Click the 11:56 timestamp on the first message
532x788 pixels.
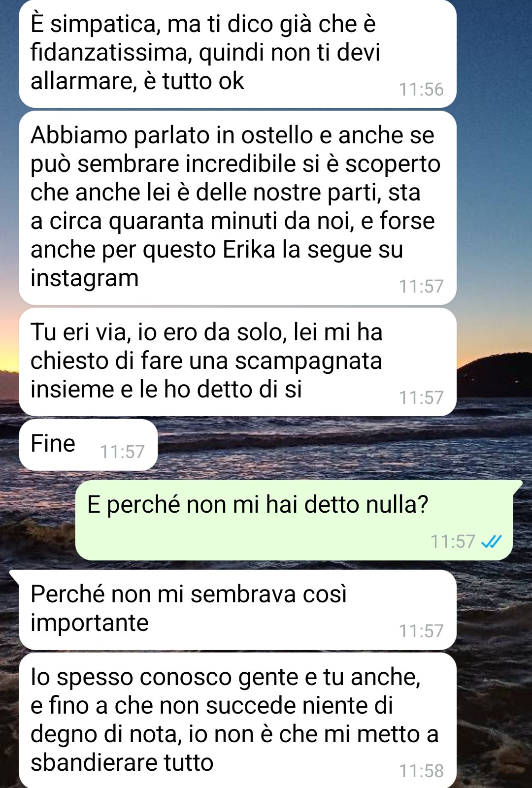pyautogui.click(x=421, y=90)
